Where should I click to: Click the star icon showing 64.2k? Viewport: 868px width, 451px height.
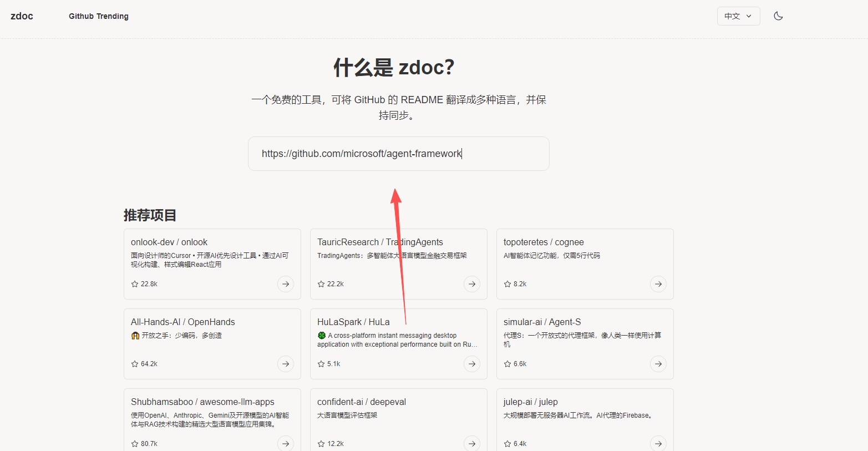(x=135, y=364)
